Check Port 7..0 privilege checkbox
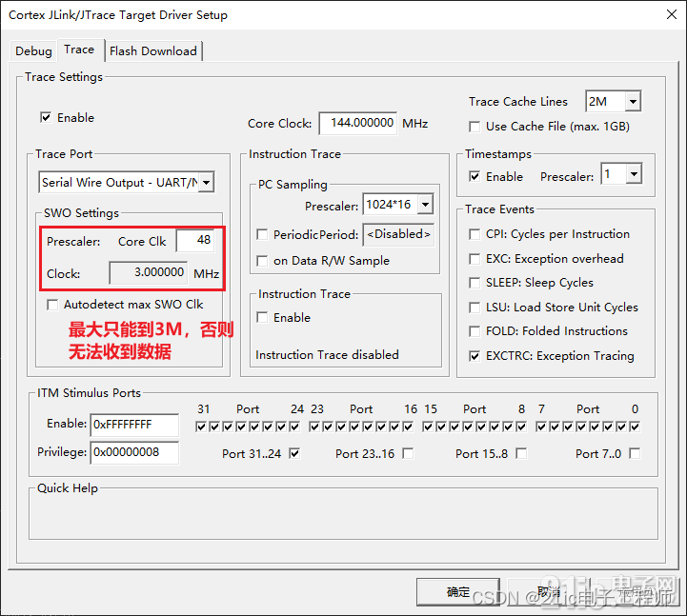Viewport: 687px width, 616px height. pos(635,453)
